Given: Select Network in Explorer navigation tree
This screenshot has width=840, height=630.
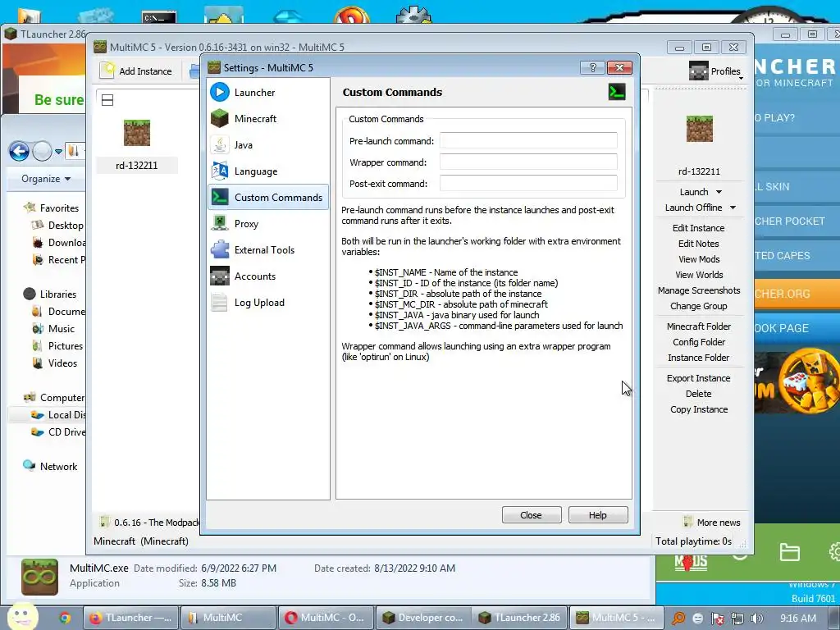Looking at the screenshot, I should point(50,466).
